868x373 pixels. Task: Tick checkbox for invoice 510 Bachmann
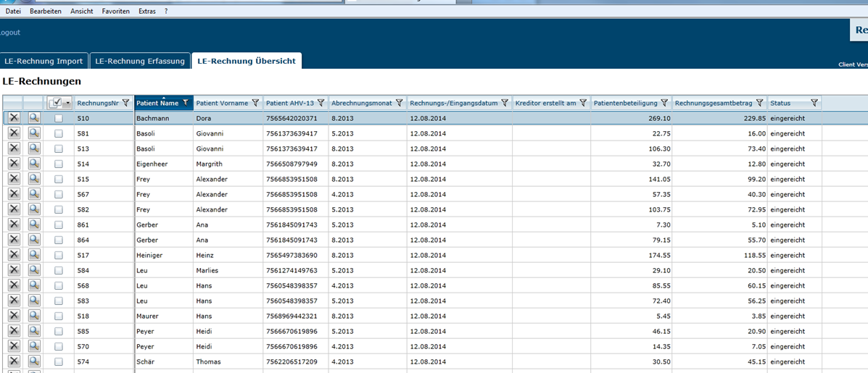[x=59, y=118]
